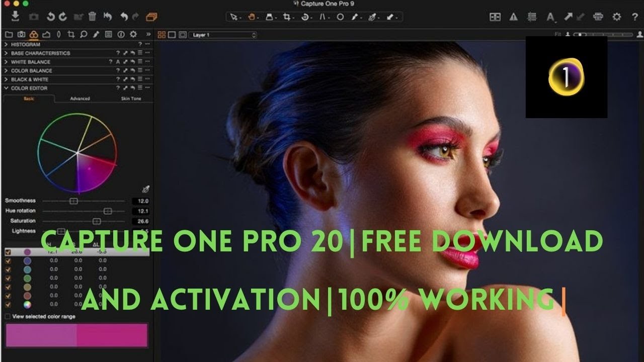Click the Saturation slider handle

pos(97,221)
